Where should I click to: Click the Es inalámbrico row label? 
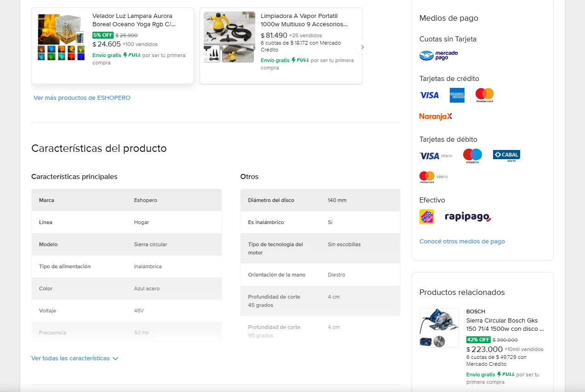tap(266, 223)
